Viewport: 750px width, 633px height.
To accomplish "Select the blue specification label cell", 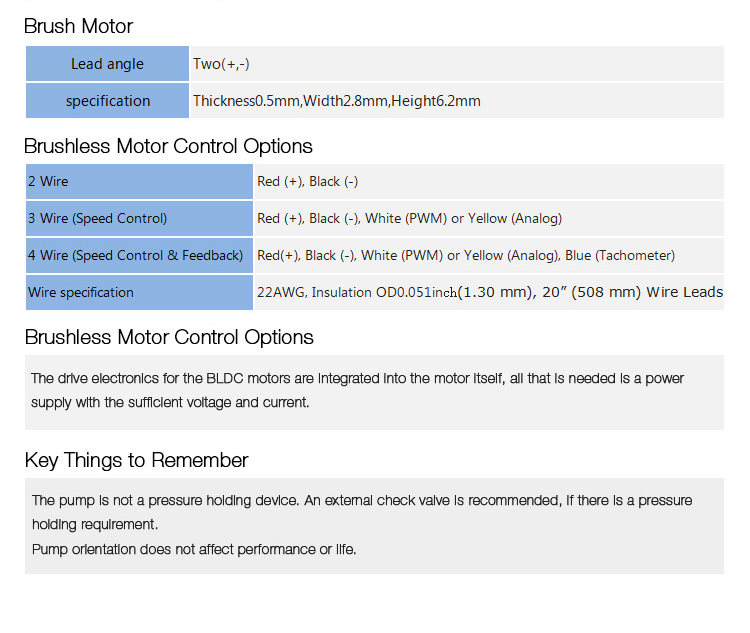I will [x=107, y=100].
